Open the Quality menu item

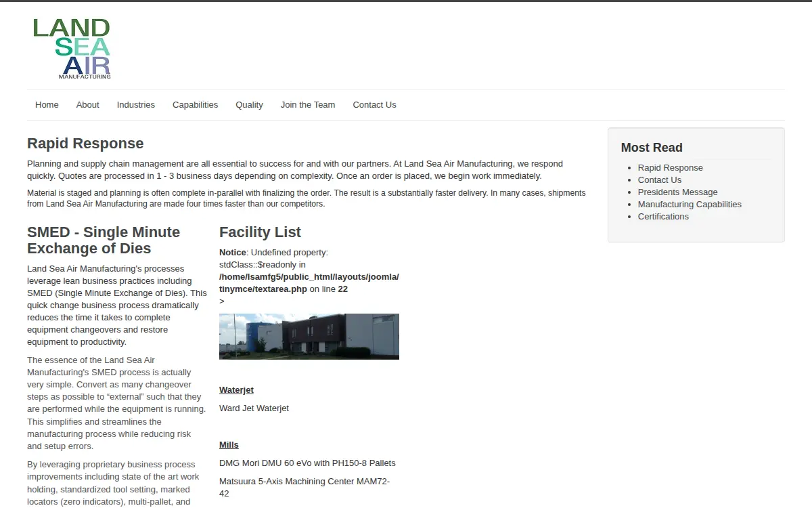pos(249,105)
